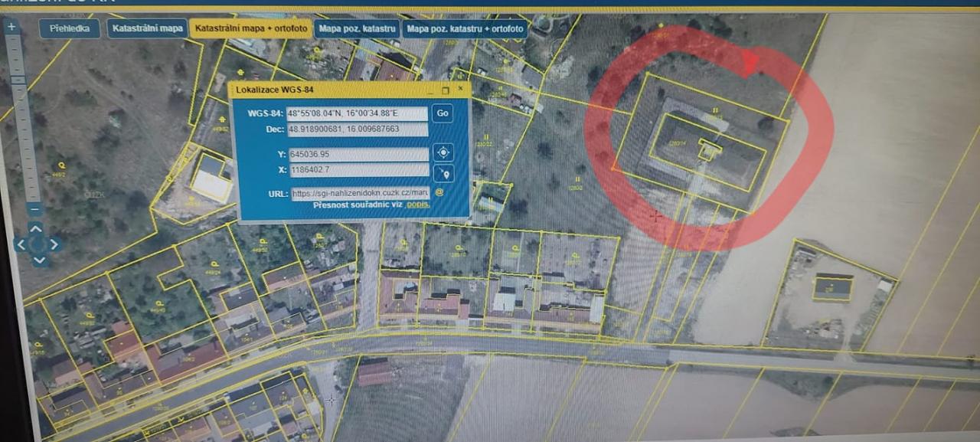
Task: Click the @ icon next to URL
Action: click(x=439, y=192)
